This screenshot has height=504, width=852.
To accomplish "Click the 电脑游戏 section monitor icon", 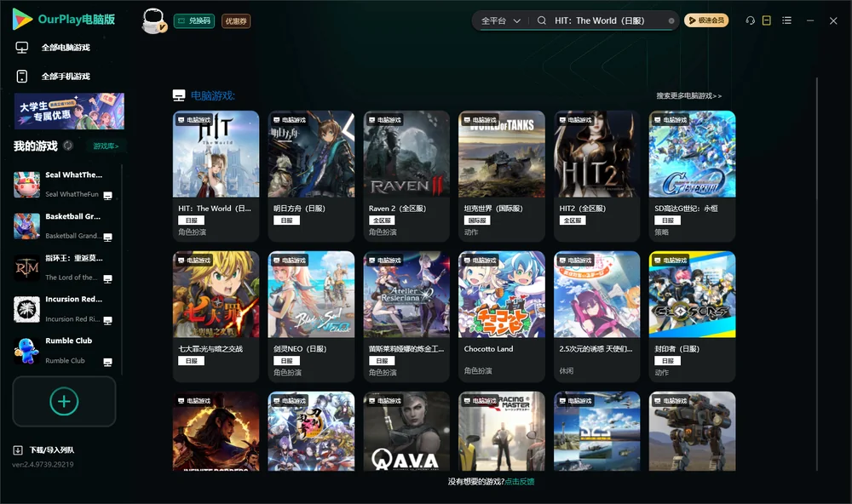I will pyautogui.click(x=179, y=95).
